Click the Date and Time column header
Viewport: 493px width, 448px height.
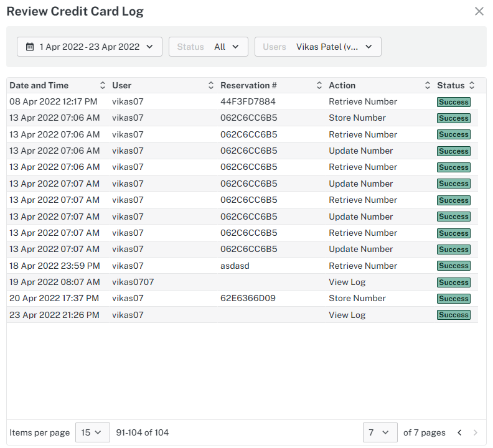coord(39,85)
